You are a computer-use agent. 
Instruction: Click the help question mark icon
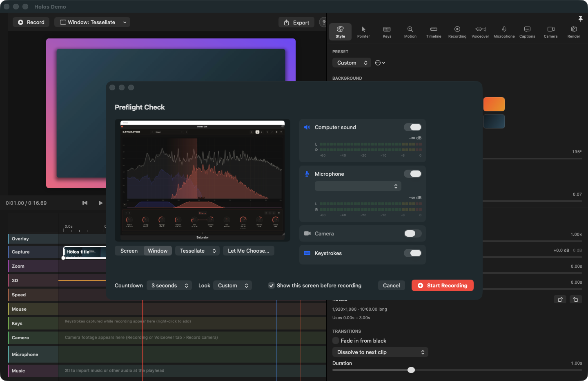click(x=323, y=22)
